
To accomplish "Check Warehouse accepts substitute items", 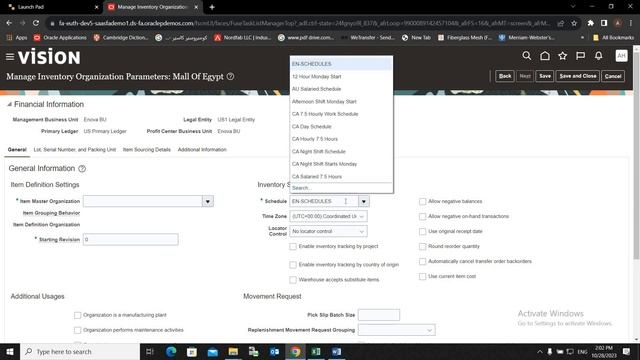I will coord(293,280).
